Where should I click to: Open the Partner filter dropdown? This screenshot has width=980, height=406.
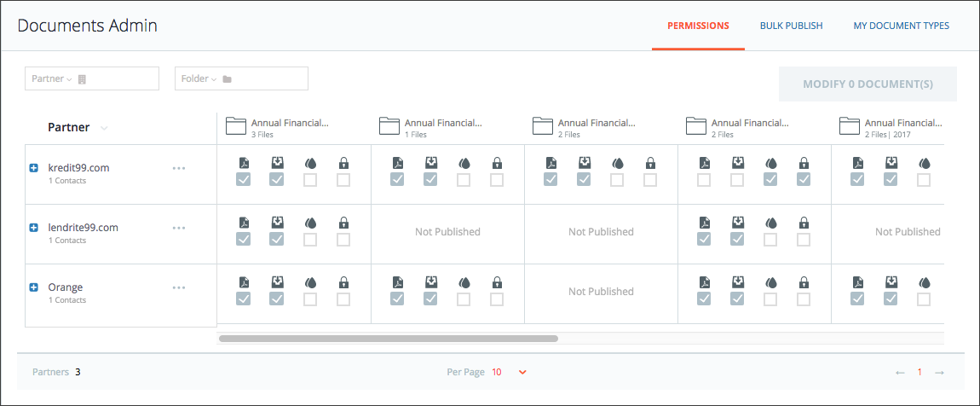pyautogui.click(x=92, y=78)
